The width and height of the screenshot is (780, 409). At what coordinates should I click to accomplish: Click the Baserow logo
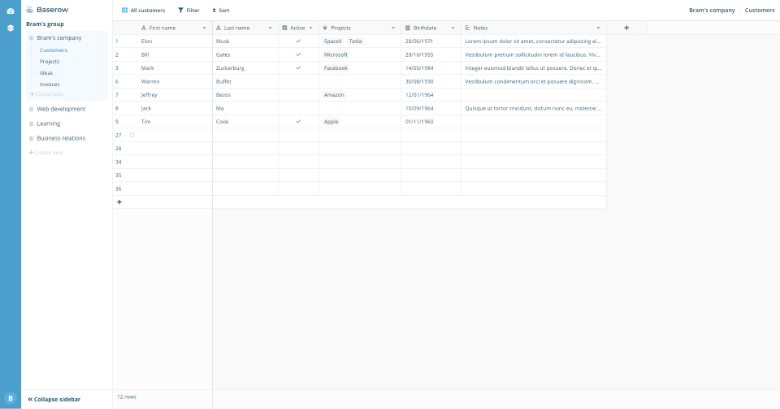click(x=48, y=9)
